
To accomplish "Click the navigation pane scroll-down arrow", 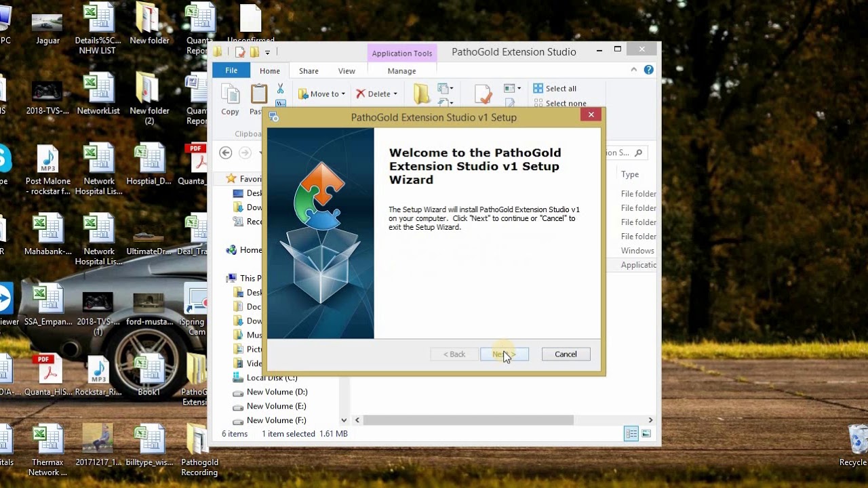I will (x=344, y=420).
